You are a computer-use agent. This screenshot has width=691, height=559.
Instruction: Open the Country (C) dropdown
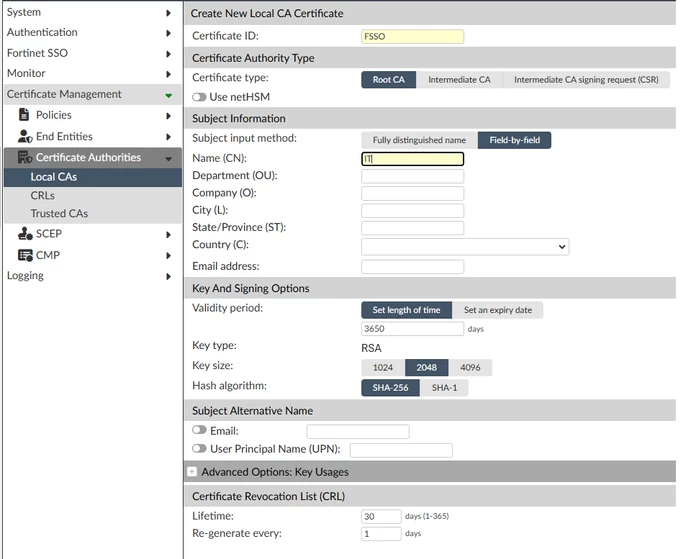click(x=465, y=247)
